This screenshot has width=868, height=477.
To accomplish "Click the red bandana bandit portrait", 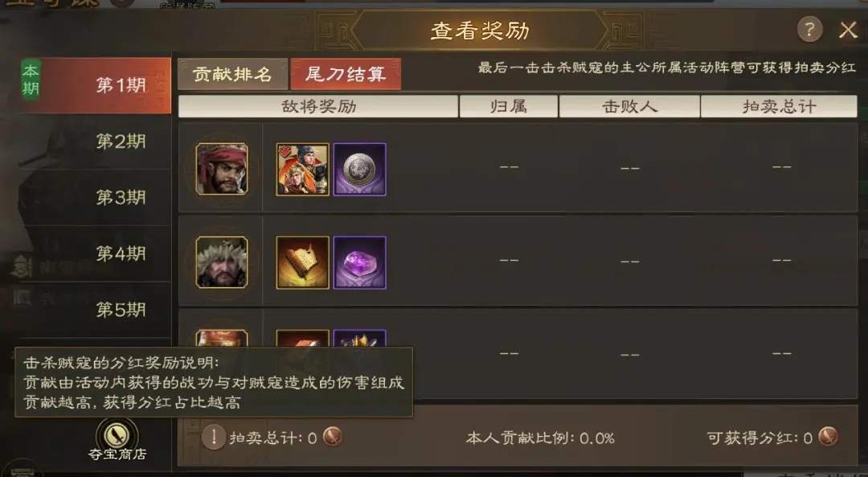I will (x=222, y=169).
